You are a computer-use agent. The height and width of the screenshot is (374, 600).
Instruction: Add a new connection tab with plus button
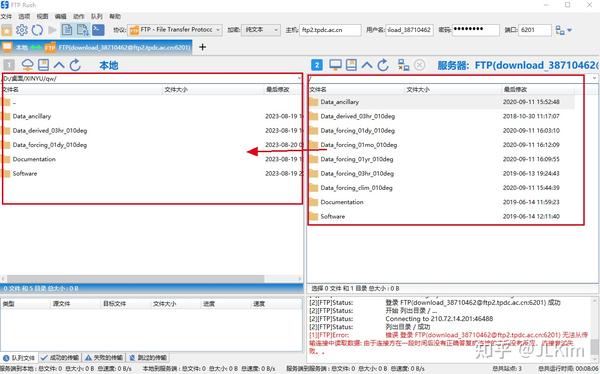(x=202, y=47)
